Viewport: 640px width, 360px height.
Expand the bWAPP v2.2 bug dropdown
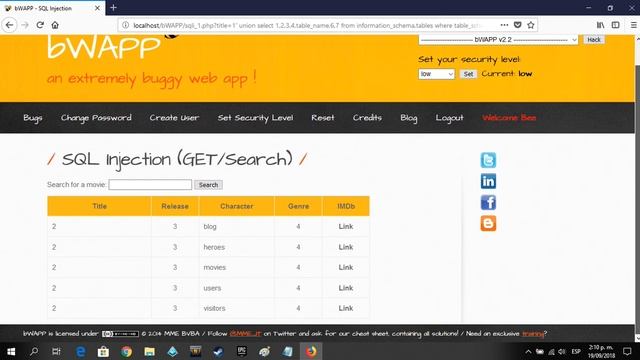[498, 40]
